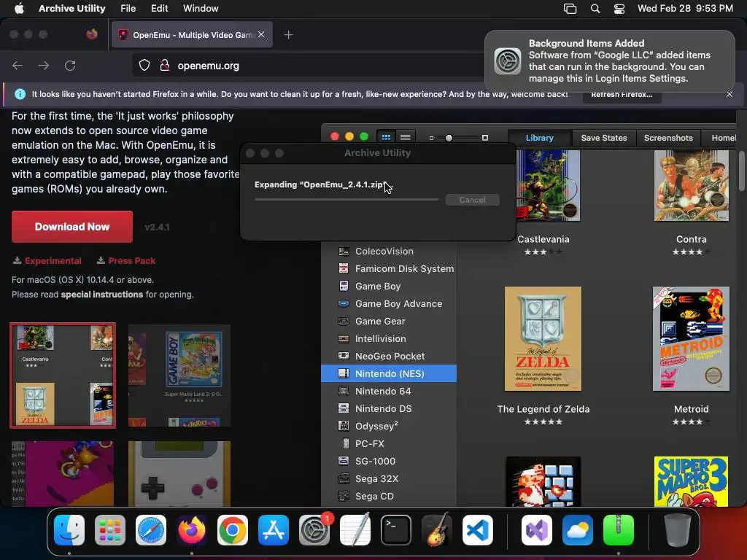Click the Contra cover art
747x560 pixels.
point(692,186)
